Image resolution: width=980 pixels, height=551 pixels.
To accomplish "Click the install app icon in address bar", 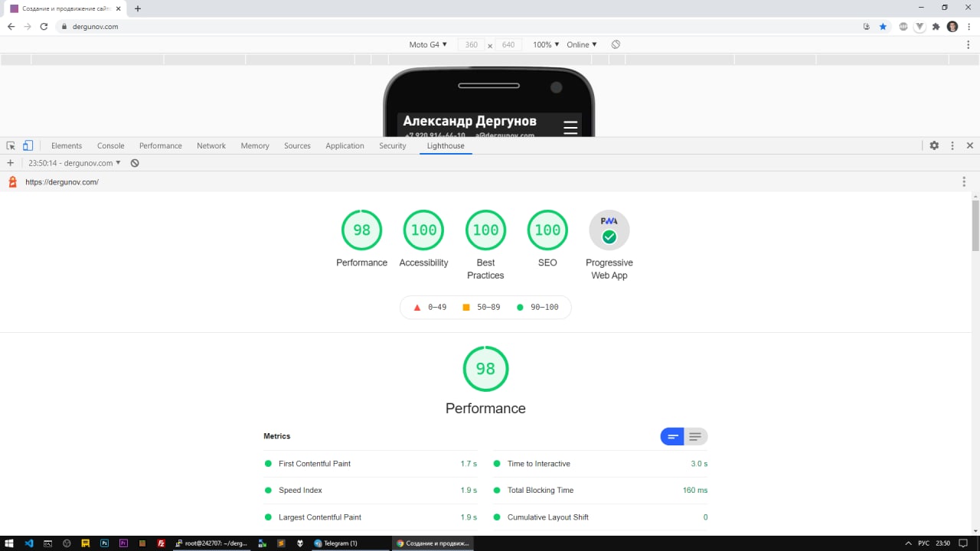I will tap(867, 26).
